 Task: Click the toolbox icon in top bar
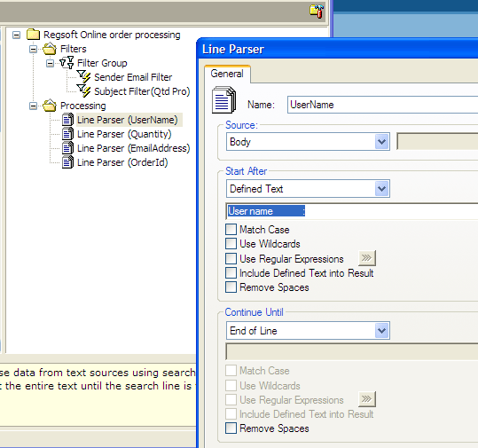[317, 12]
